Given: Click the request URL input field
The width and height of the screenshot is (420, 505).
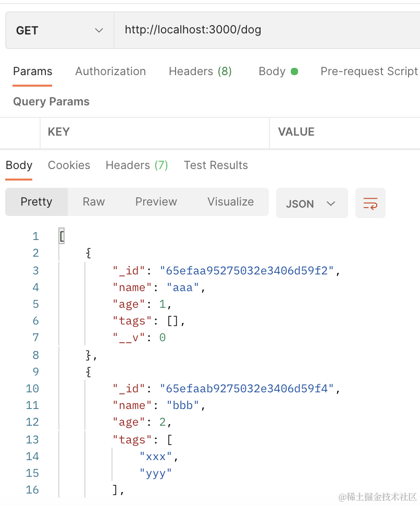Looking at the screenshot, I should coord(266,30).
